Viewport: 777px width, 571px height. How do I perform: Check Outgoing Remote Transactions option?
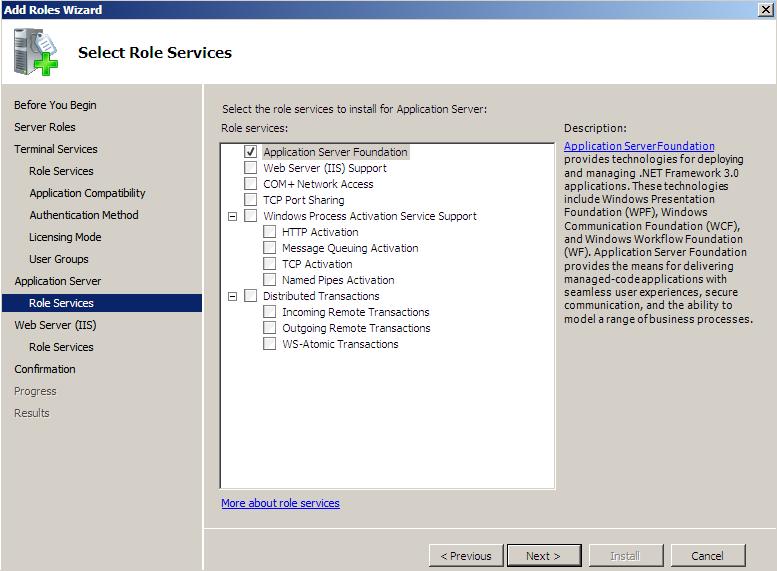[270, 328]
